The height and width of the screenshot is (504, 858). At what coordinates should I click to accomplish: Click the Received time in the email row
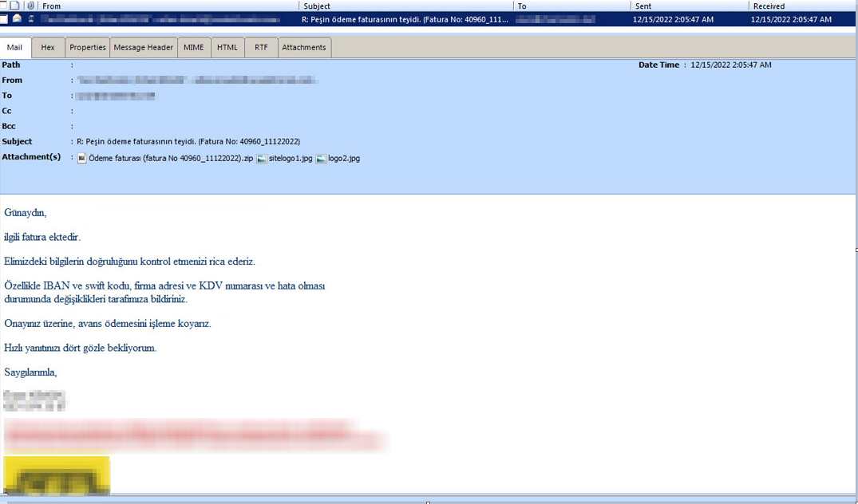791,19
